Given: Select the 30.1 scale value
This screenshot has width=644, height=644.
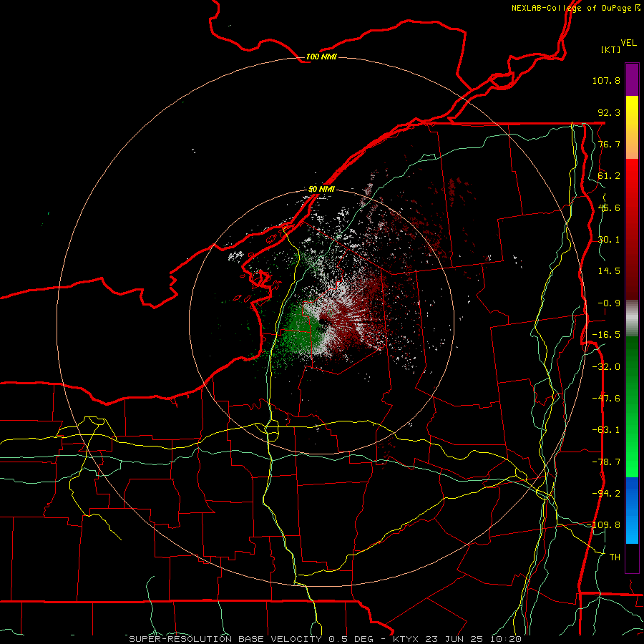Looking at the screenshot, I should [x=609, y=239].
